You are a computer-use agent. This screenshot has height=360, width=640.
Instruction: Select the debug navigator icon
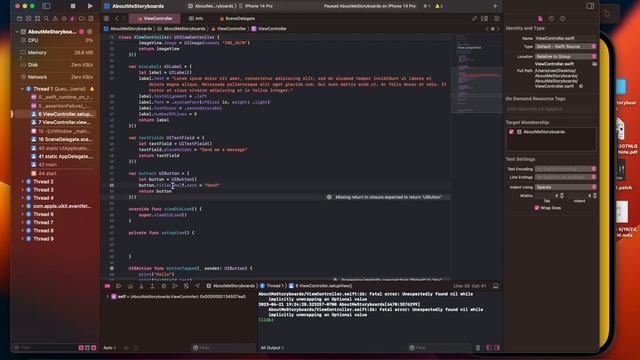click(x=73, y=18)
